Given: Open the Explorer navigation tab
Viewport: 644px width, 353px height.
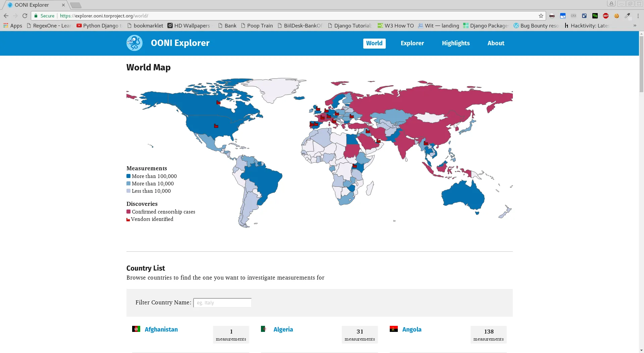Looking at the screenshot, I should [412, 43].
